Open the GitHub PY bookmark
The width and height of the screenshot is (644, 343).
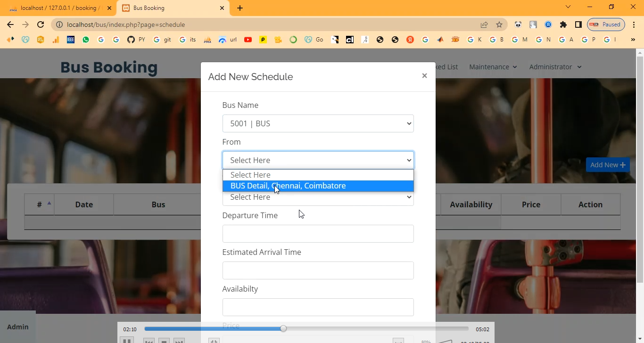(x=136, y=40)
